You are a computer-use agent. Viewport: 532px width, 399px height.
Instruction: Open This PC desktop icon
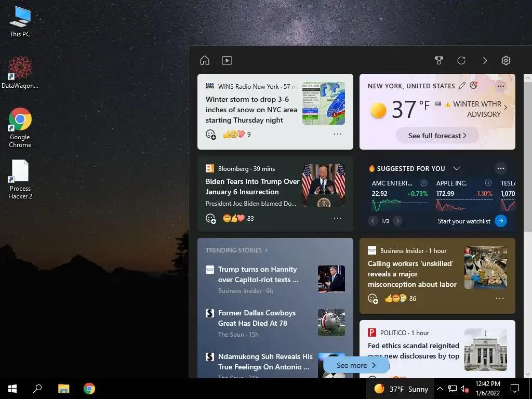(x=20, y=22)
